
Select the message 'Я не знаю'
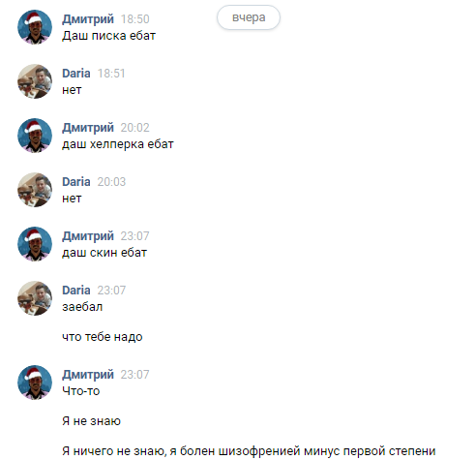[x=91, y=421]
